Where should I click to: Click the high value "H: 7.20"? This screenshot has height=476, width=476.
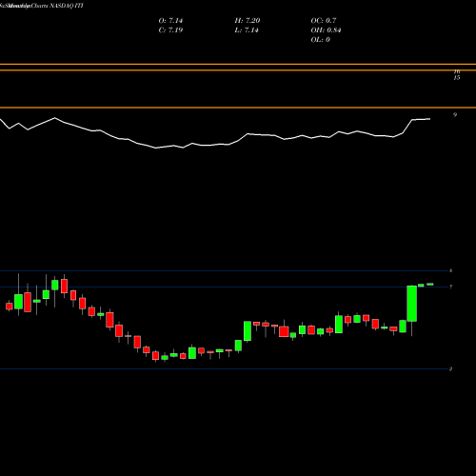248,21
